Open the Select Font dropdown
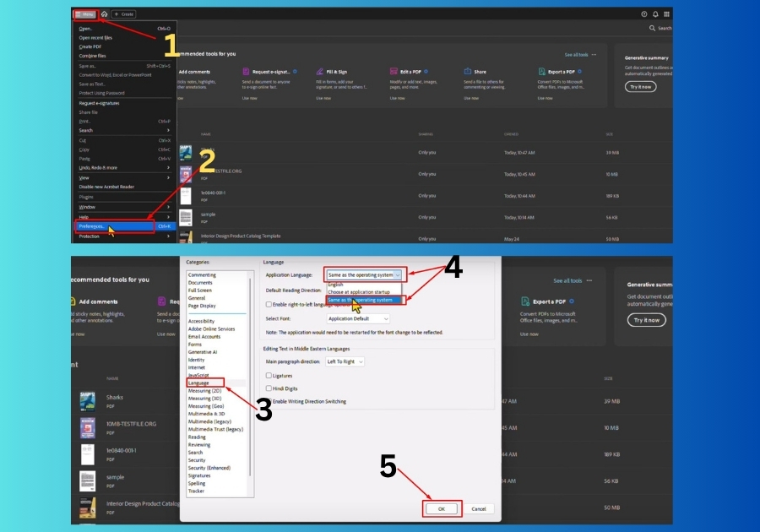The height and width of the screenshot is (532, 760). (x=358, y=319)
